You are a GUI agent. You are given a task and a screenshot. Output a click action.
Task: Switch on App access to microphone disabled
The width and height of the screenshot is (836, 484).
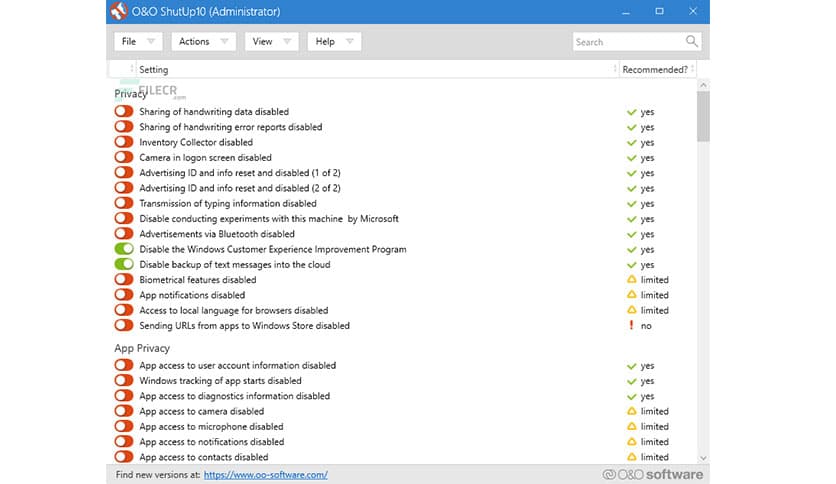coord(124,427)
